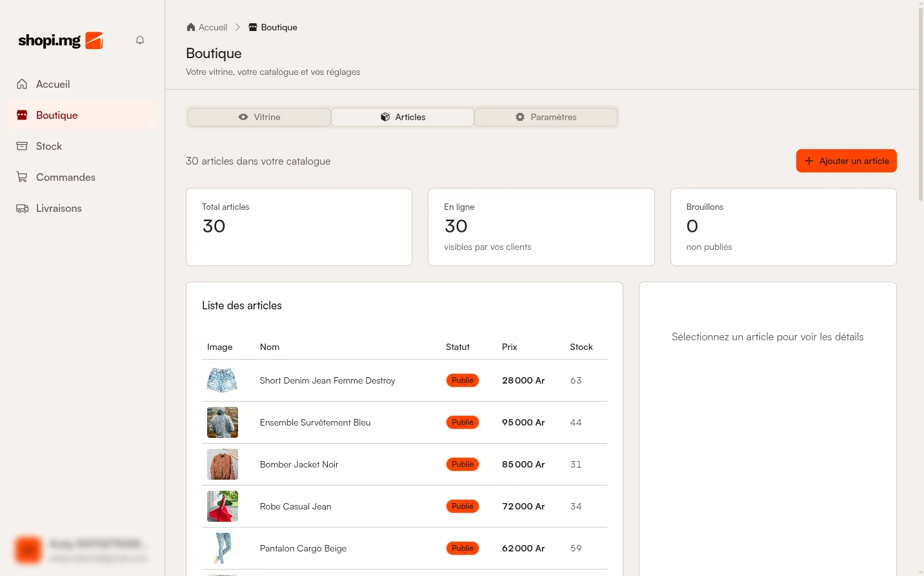The width and height of the screenshot is (924, 576).
Task: Select the Short Denim Jean Femme Destroy row
Action: (405, 380)
